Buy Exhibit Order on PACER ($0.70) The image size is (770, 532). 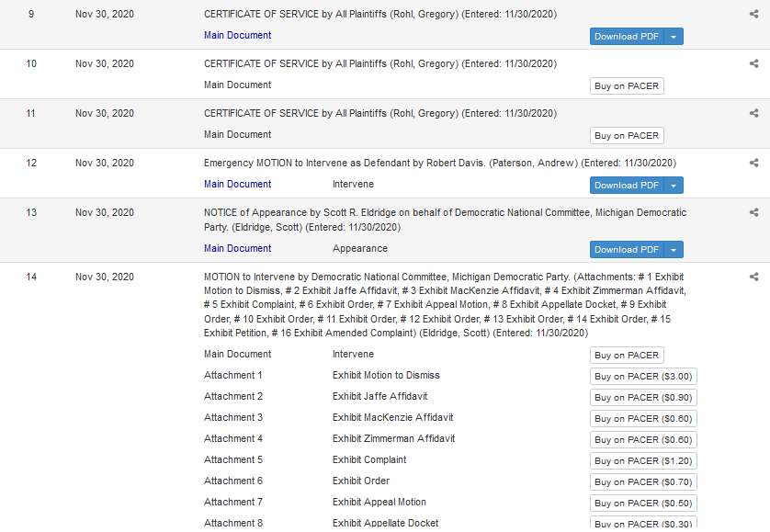(643, 481)
